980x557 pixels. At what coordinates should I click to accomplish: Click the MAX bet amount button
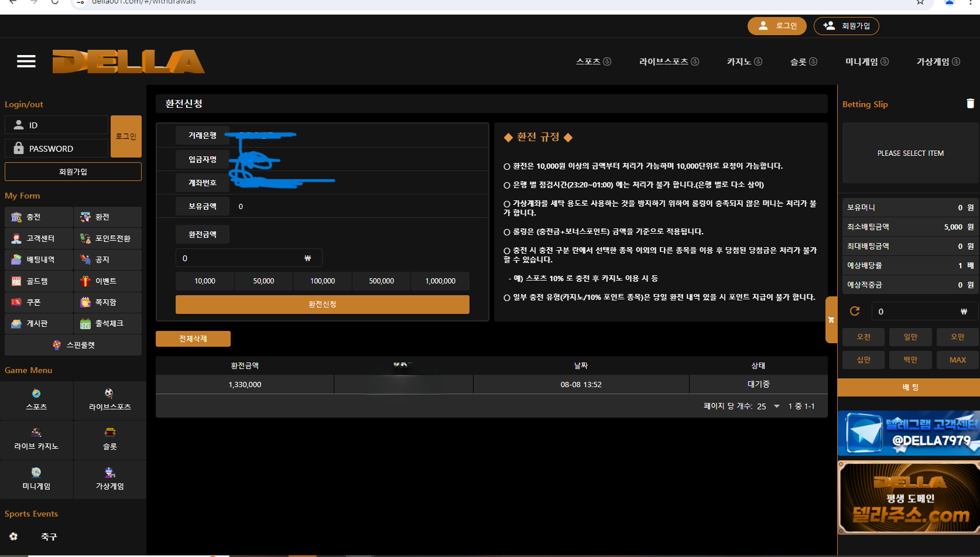pyautogui.click(x=957, y=360)
